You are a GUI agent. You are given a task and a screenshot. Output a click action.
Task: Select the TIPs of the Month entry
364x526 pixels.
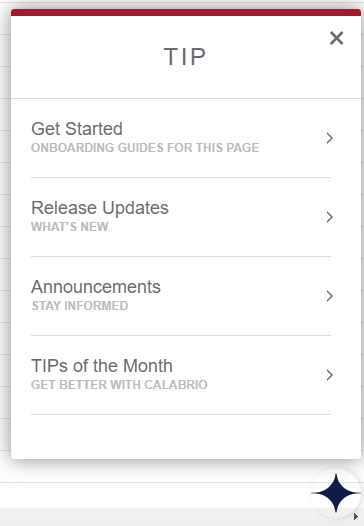click(181, 375)
